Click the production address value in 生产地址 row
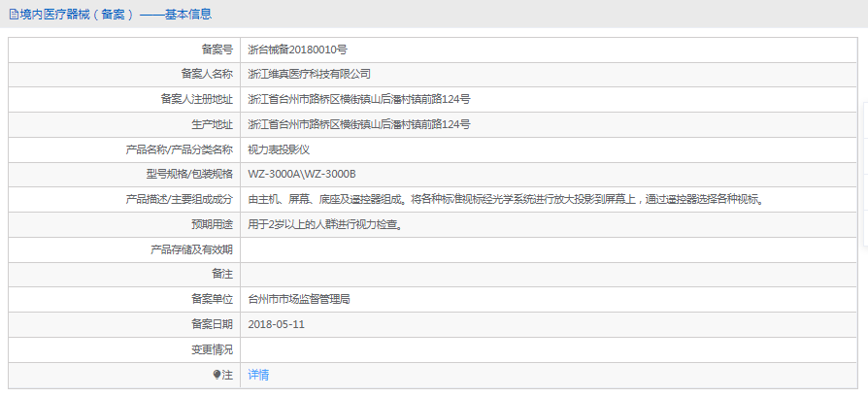 359,124
